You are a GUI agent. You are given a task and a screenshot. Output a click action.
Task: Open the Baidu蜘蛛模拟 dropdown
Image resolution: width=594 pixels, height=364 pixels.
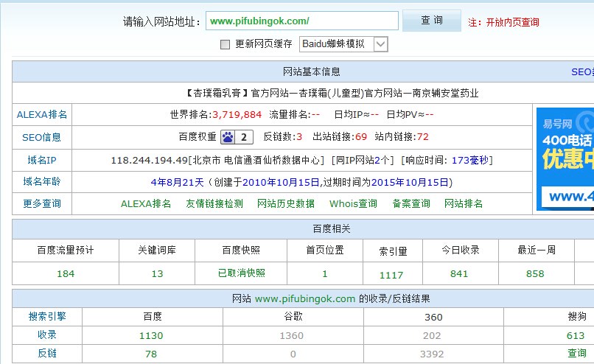coord(343,44)
